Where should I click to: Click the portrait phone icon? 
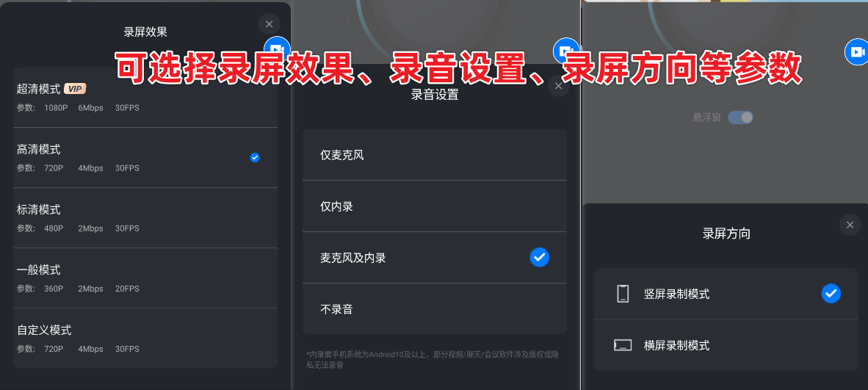pos(623,294)
